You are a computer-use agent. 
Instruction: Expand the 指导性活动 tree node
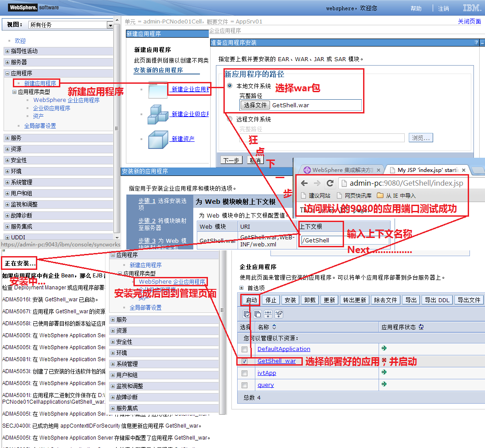tap(7, 51)
